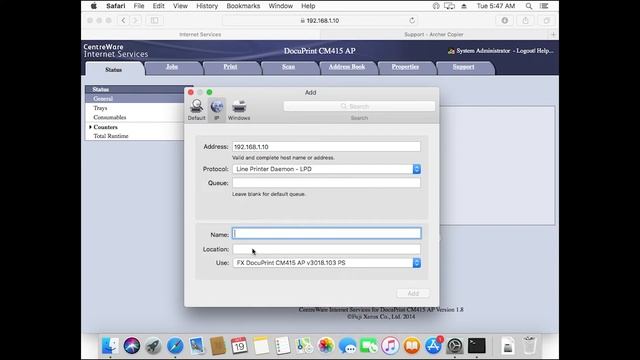Click Safari address bar 192.168.1.10
The width and height of the screenshot is (640, 360).
tap(320, 20)
